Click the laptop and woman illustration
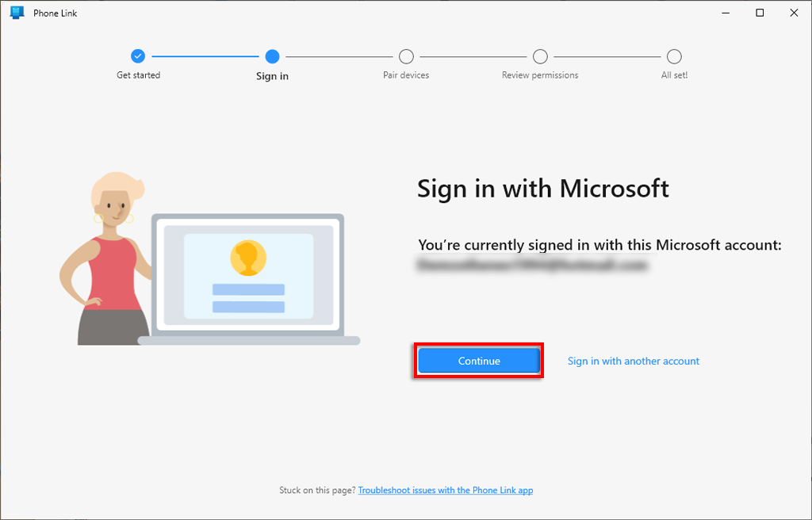The height and width of the screenshot is (520, 812). click(x=209, y=259)
